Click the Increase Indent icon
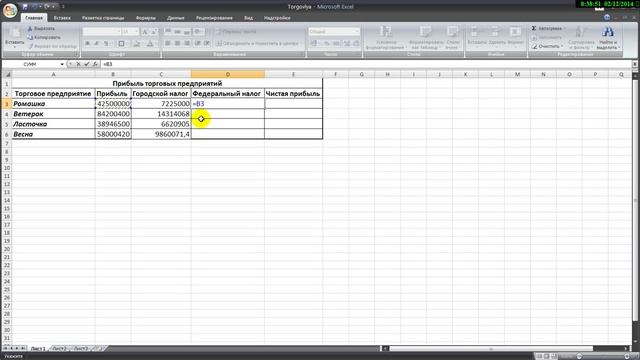The width and height of the screenshot is (640, 360). [207, 43]
